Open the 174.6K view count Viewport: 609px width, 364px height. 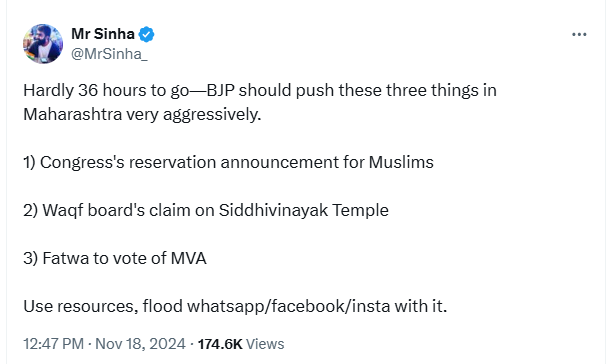point(220,344)
